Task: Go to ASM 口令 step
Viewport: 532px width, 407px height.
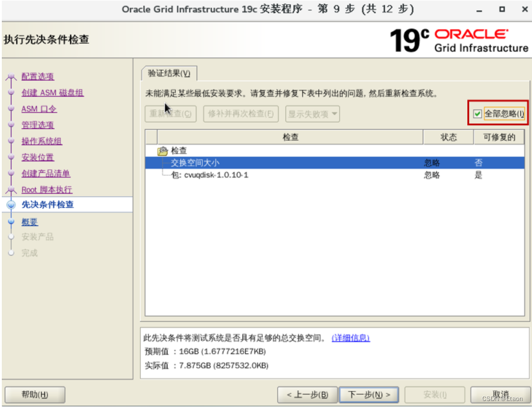Action: click(39, 109)
